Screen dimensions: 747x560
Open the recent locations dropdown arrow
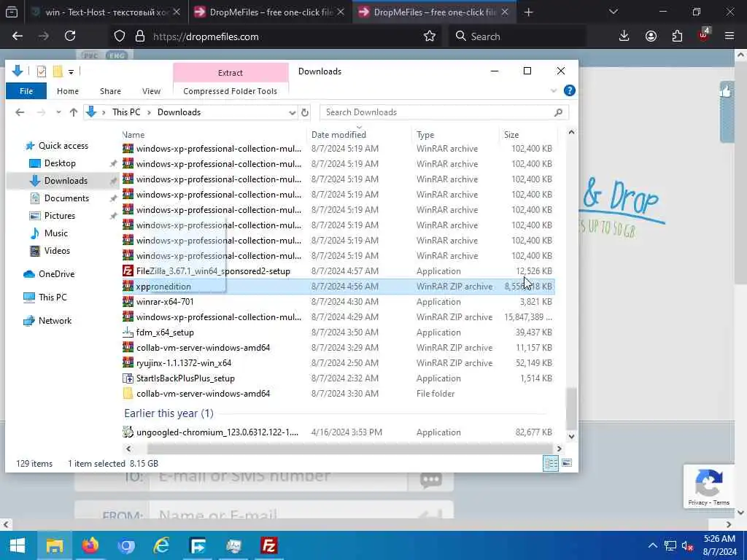pyautogui.click(x=58, y=112)
